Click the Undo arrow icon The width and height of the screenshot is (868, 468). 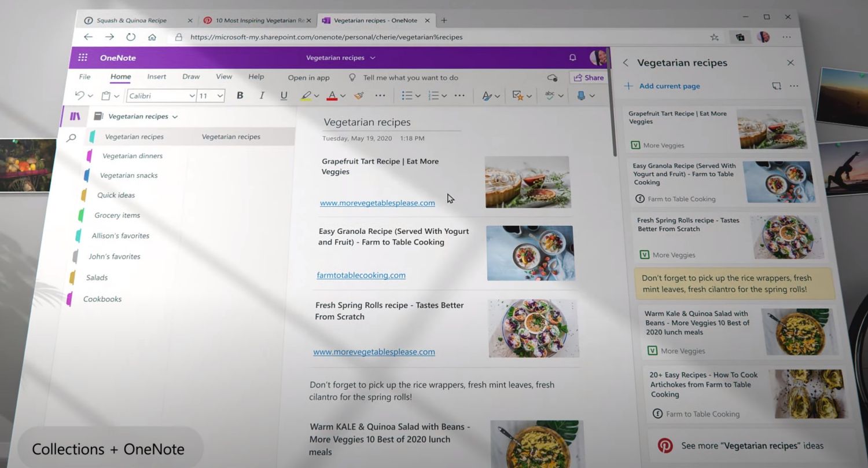click(x=80, y=96)
